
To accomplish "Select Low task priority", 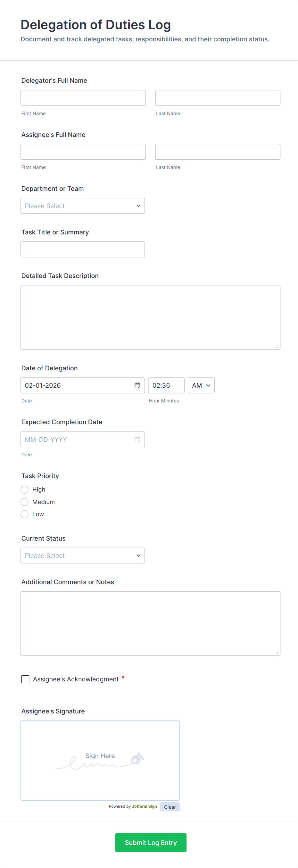I will point(25,514).
